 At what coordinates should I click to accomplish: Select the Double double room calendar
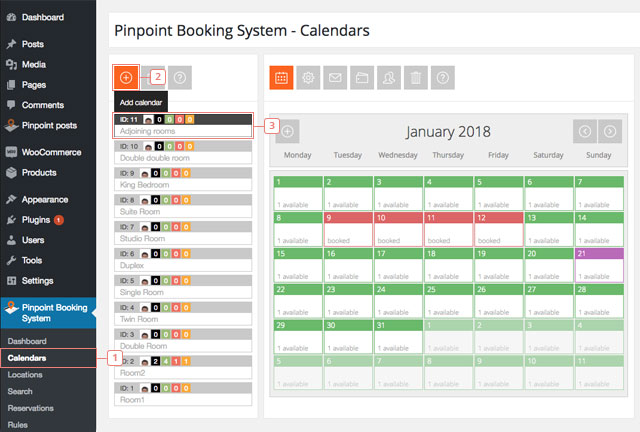tap(183, 153)
